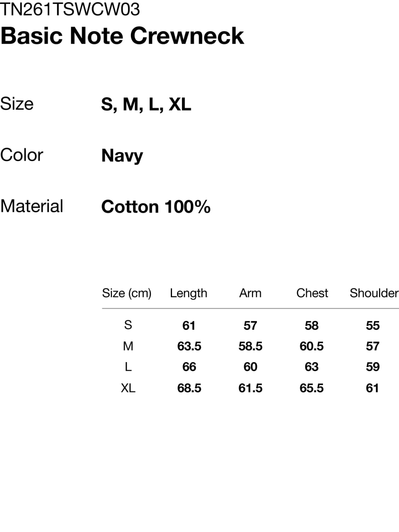This screenshot has height=532, width=399.
Task: Click the available sizes S, M, L, XL
Action: 146,104
